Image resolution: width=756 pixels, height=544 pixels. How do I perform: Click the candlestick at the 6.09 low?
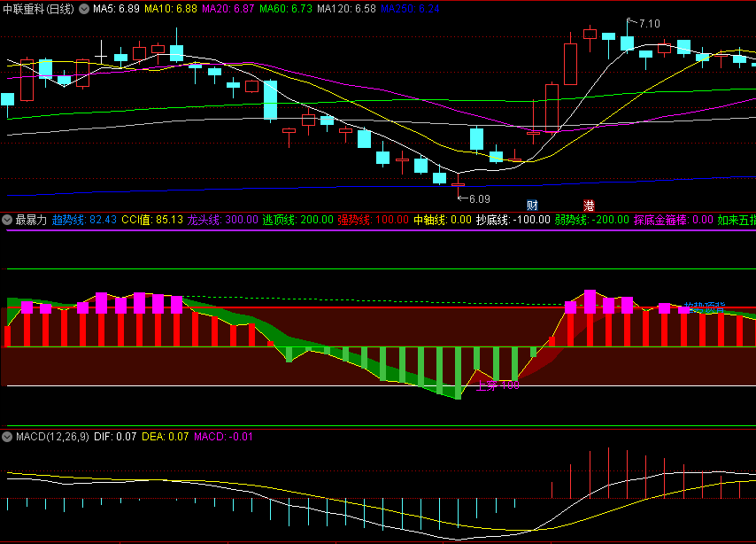[458, 185]
